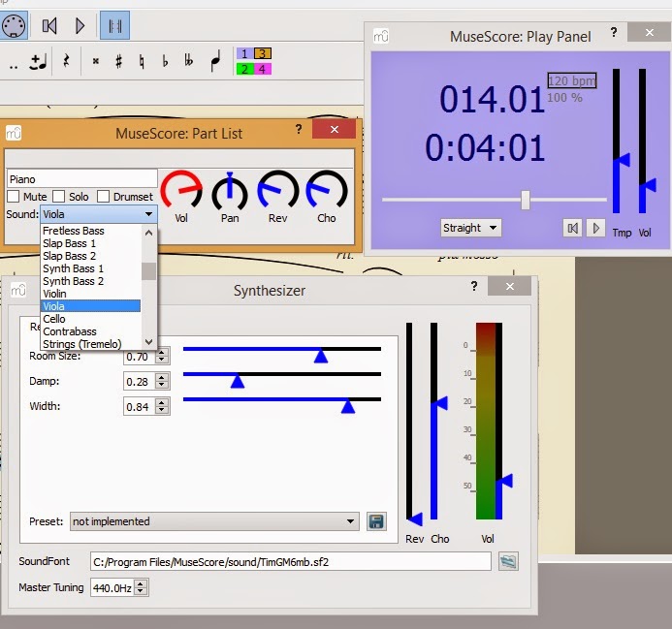Open Part List help question mark
The width and height of the screenshot is (672, 629).
pos(299,130)
